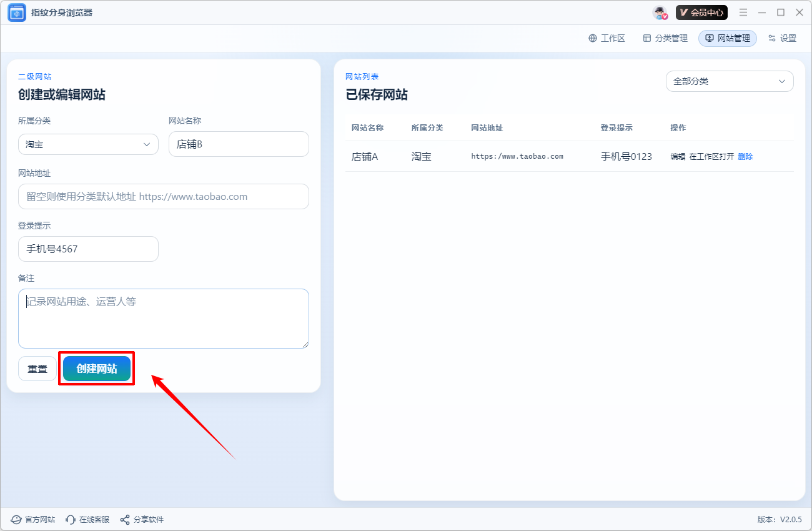Click 编辑 for 店铺A row
Viewport: 812px width, 531px height.
[x=678, y=157]
